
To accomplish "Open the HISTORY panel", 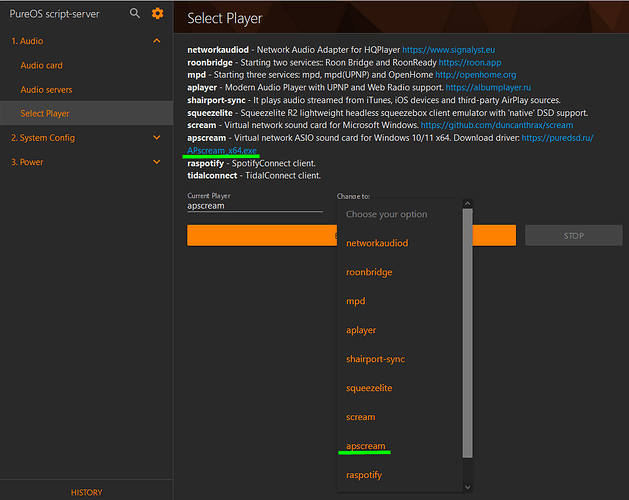I will tap(86, 492).
